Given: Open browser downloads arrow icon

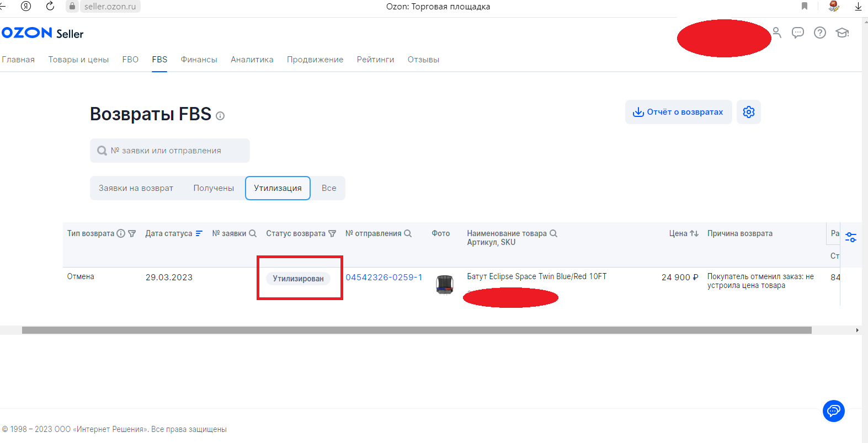Looking at the screenshot, I should tap(858, 6).
